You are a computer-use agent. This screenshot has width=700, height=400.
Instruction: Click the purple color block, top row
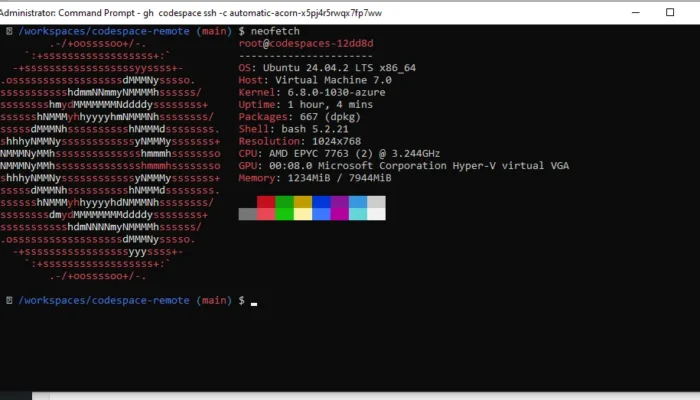[339, 202]
